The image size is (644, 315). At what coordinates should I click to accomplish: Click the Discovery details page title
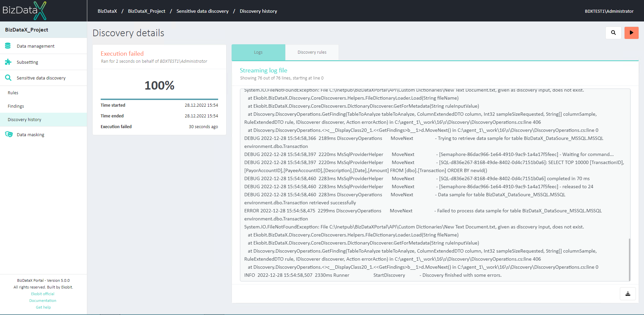(129, 33)
